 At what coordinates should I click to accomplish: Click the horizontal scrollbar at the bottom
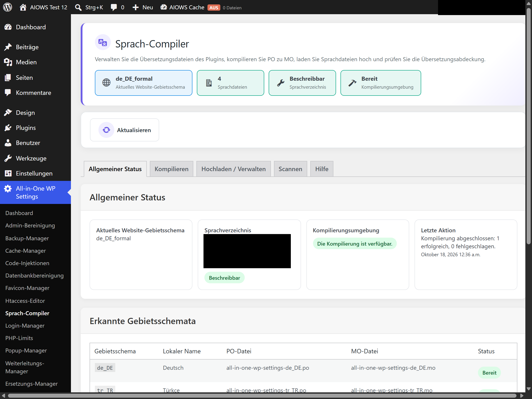(262, 396)
